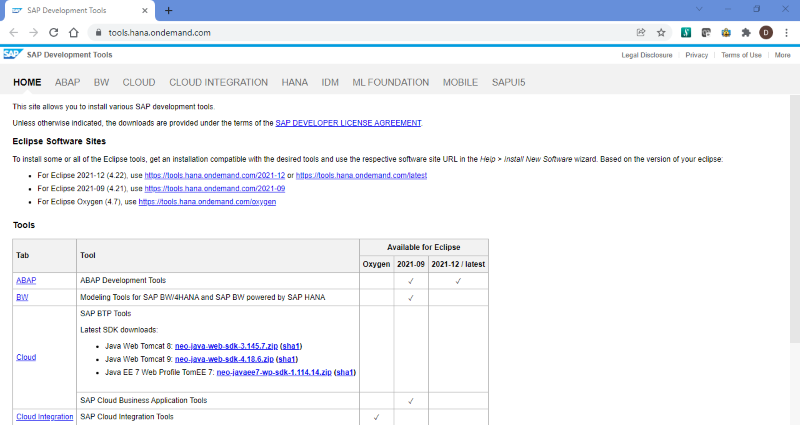The image size is (800, 425).
Task: Download neo-javaee7-wp-sdk-1.114.14.zip
Action: [x=274, y=372]
